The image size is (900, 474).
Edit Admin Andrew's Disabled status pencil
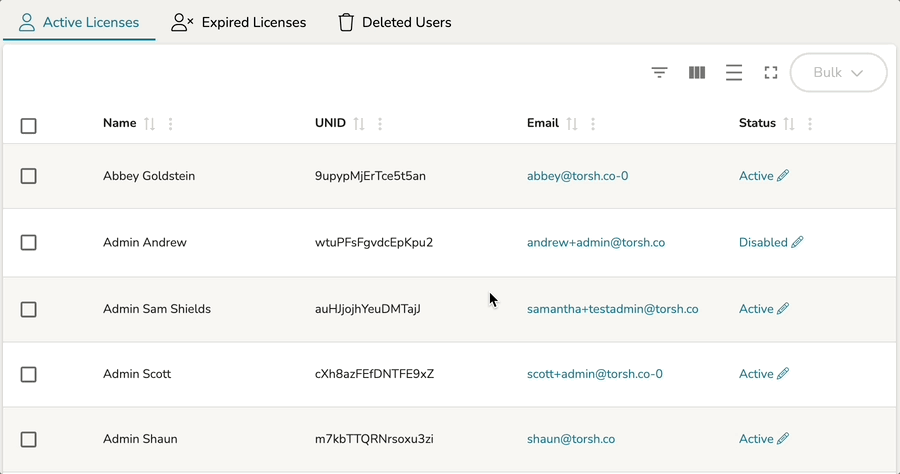pyautogui.click(x=797, y=242)
